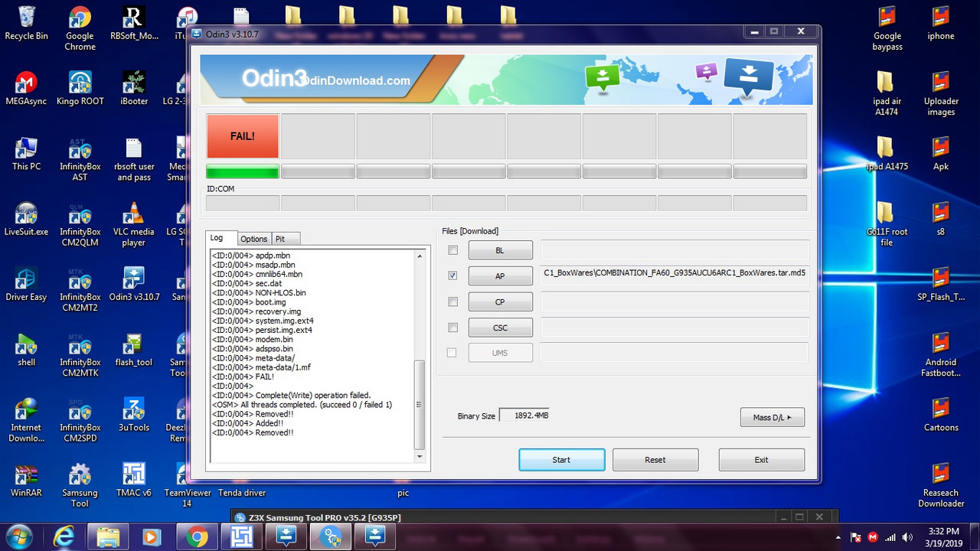The width and height of the screenshot is (980, 551).
Task: Open Internet Explorer from the taskbar
Action: (x=64, y=537)
